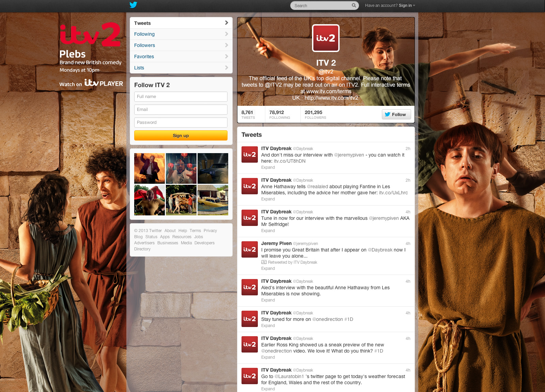Open the itv.co/UT8hDN link

coord(290,161)
